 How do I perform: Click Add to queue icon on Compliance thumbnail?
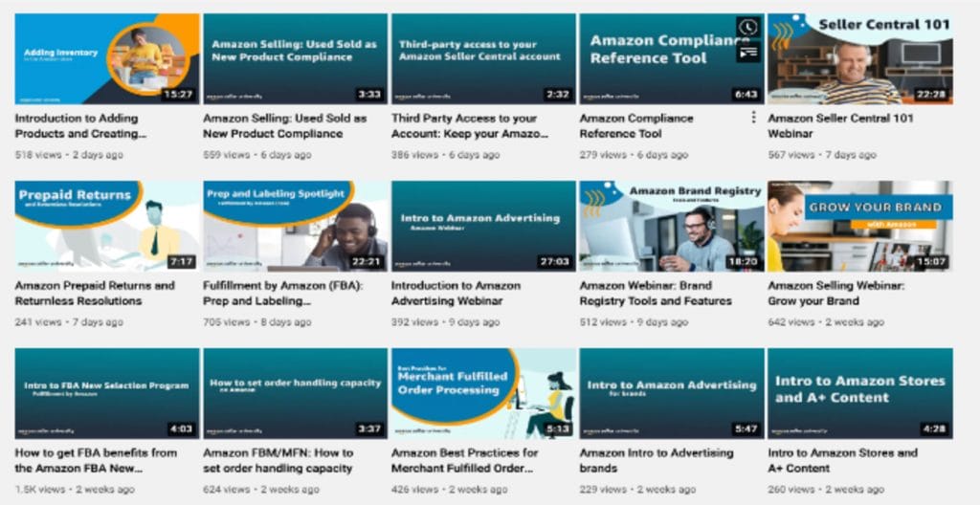pos(748,53)
